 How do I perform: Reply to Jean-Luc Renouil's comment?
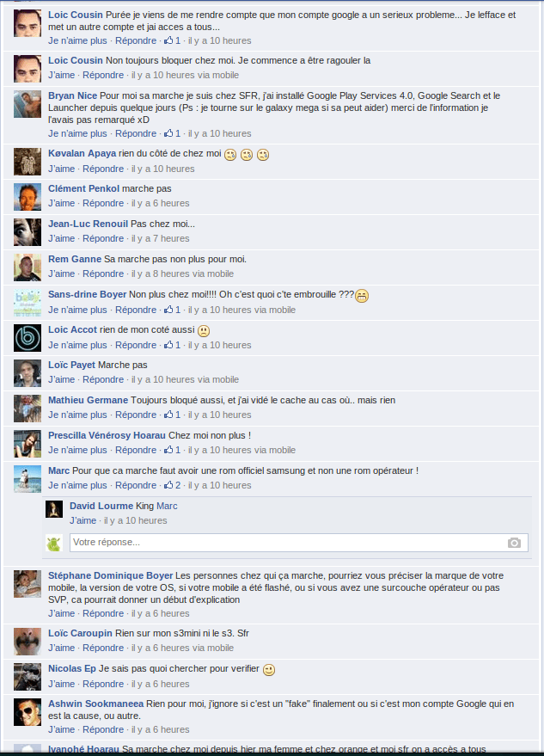(103, 238)
